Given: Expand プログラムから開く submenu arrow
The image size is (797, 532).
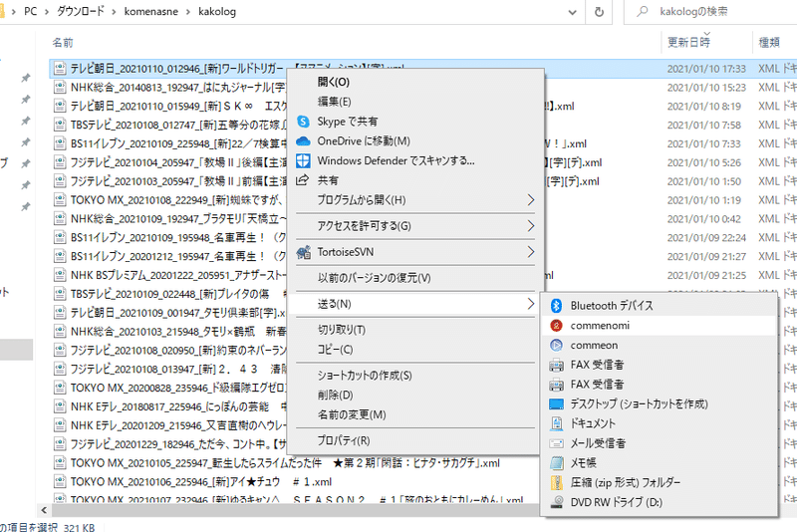Looking at the screenshot, I should (530, 200).
